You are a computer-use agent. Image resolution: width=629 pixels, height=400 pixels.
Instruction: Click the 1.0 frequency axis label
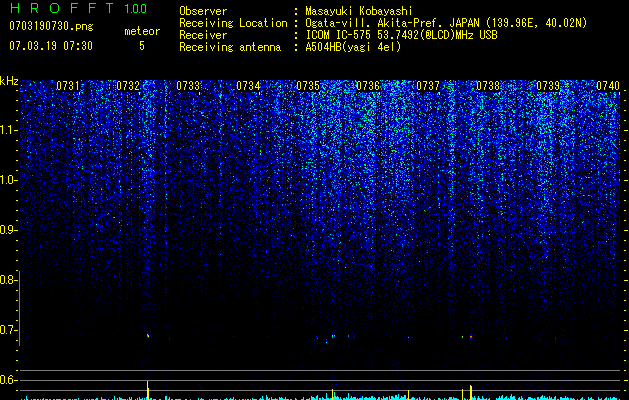(8, 180)
